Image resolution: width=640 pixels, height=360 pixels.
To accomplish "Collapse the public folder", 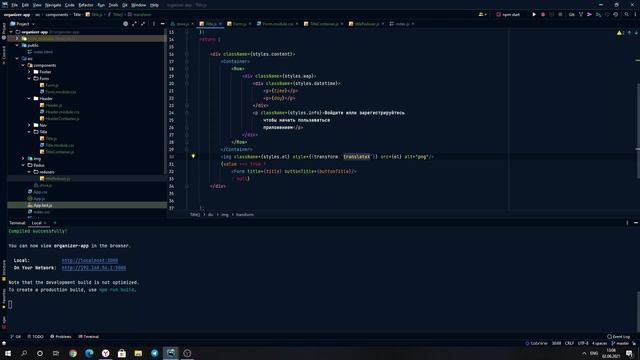I will (x=17, y=45).
